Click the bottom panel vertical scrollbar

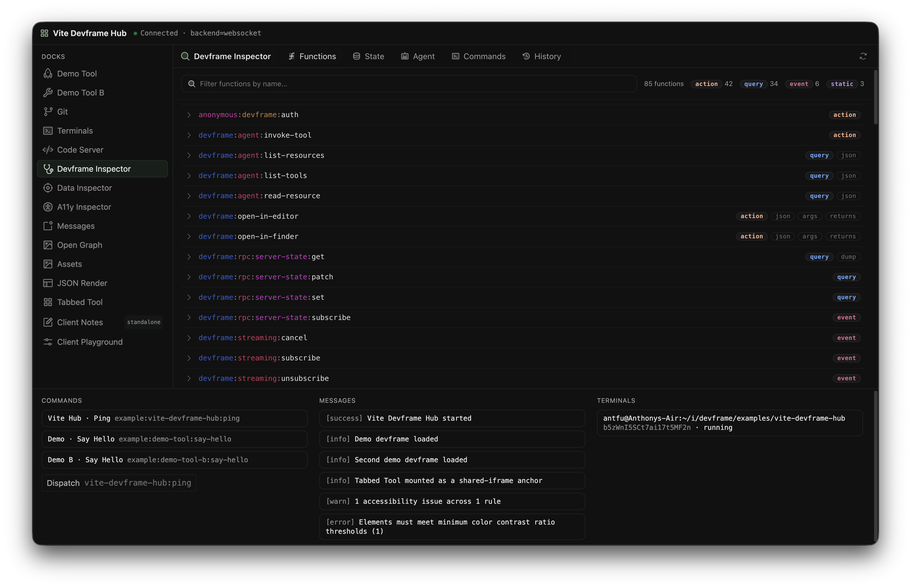click(875, 466)
